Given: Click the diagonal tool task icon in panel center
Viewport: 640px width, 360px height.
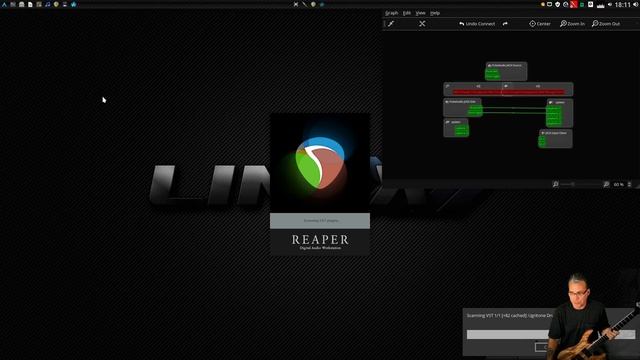Looking at the screenshot, I should pos(304,4).
